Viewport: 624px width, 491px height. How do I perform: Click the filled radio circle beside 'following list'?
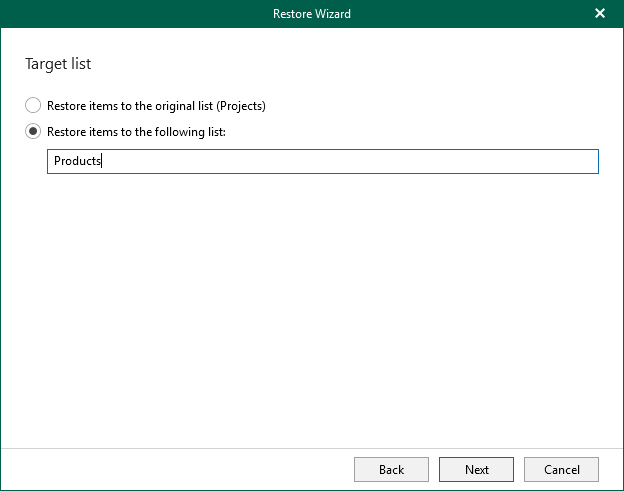tap(33, 131)
